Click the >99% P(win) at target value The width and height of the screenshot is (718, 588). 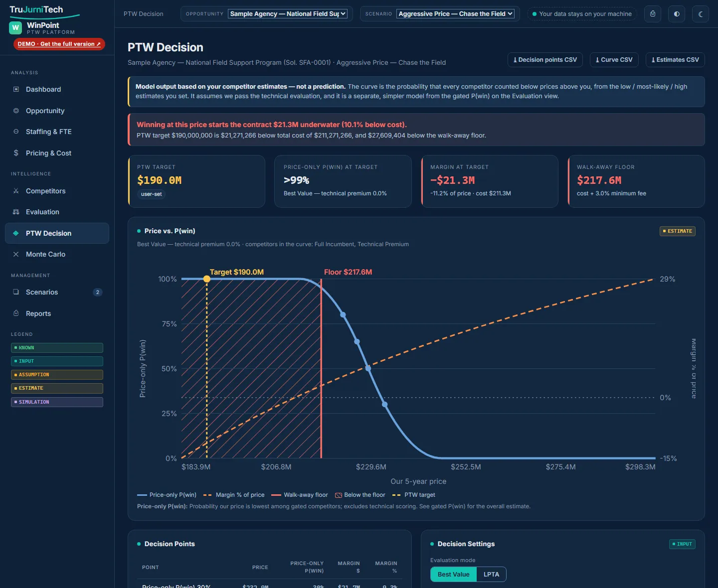pyautogui.click(x=297, y=180)
